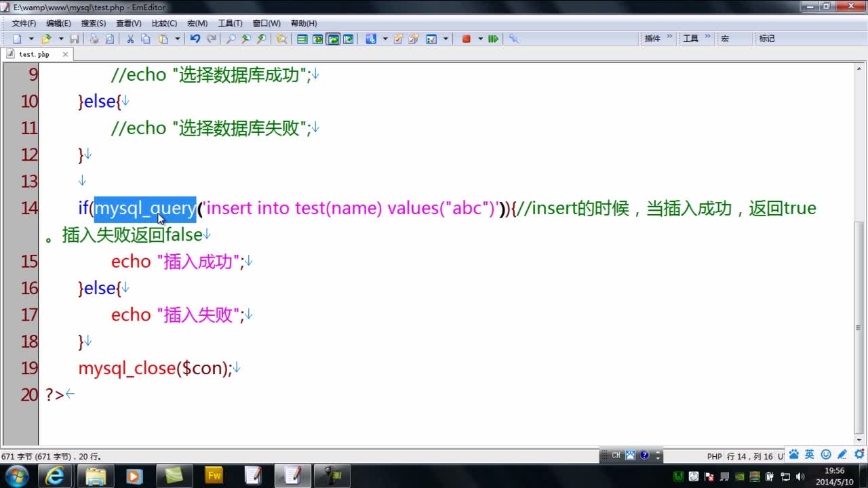The image size is (868, 488).
Task: Open the Paste options dropdown arrow
Action: pyautogui.click(x=177, y=39)
